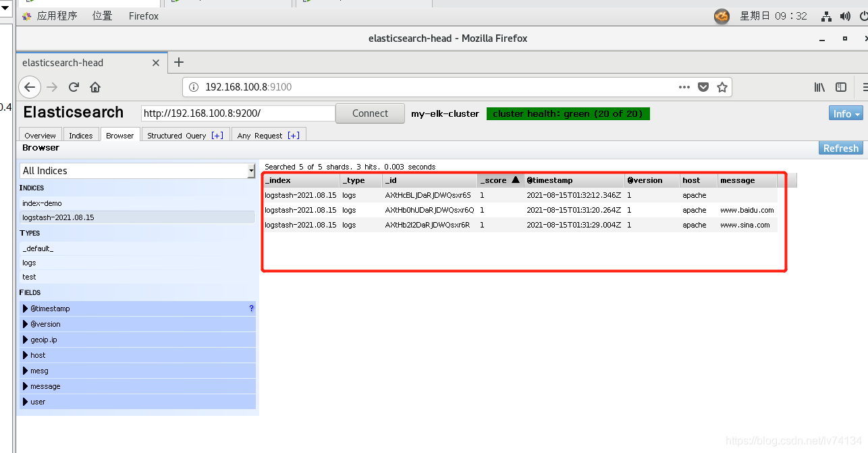The height and width of the screenshot is (453, 868).
Task: Select the test type
Action: click(x=137, y=277)
